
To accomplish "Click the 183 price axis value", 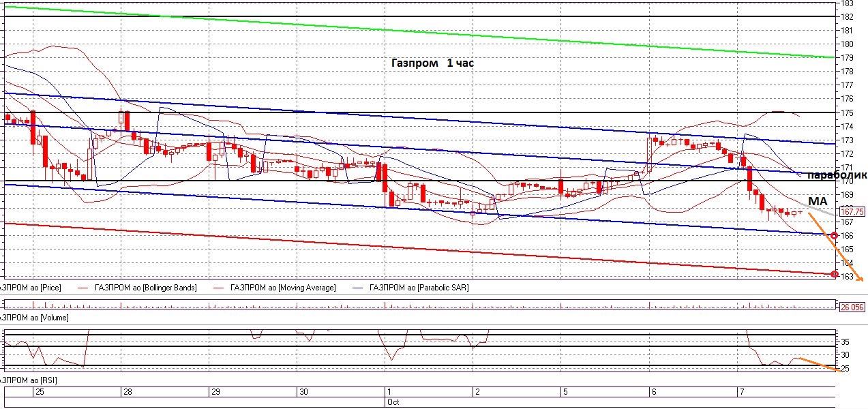I will tap(848, 3).
